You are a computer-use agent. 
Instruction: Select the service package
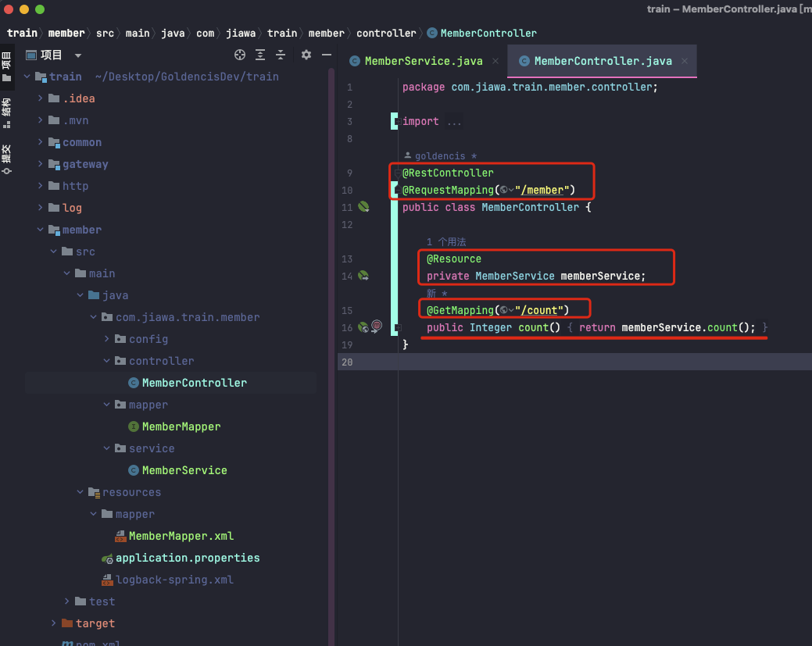point(145,448)
